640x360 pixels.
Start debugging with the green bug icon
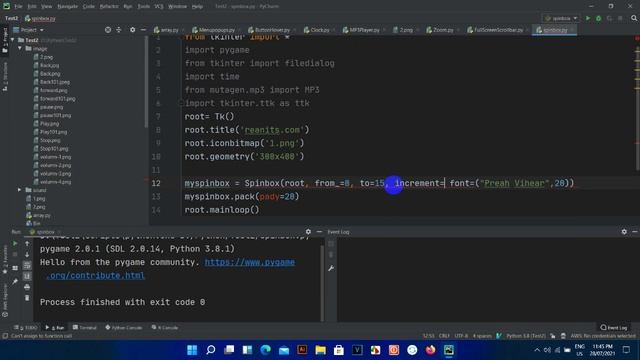tap(598, 18)
